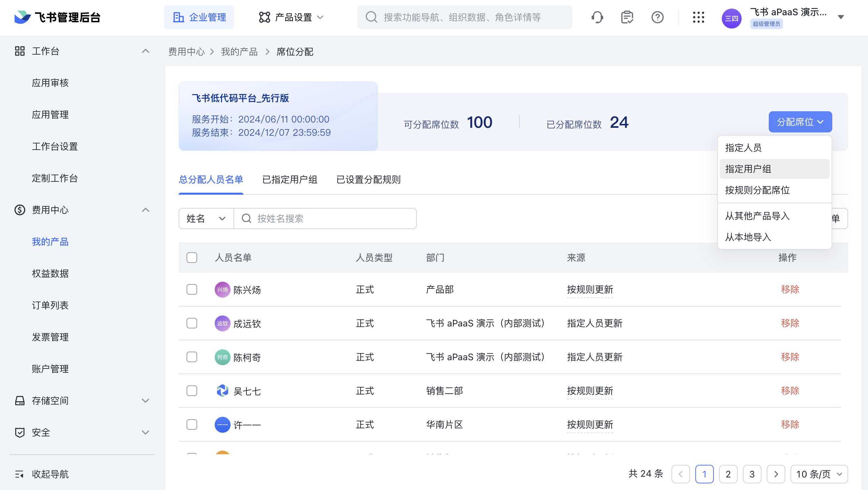This screenshot has width=868, height=490.
Task: Collapse the 费用中心 sidebar section
Action: click(x=146, y=210)
